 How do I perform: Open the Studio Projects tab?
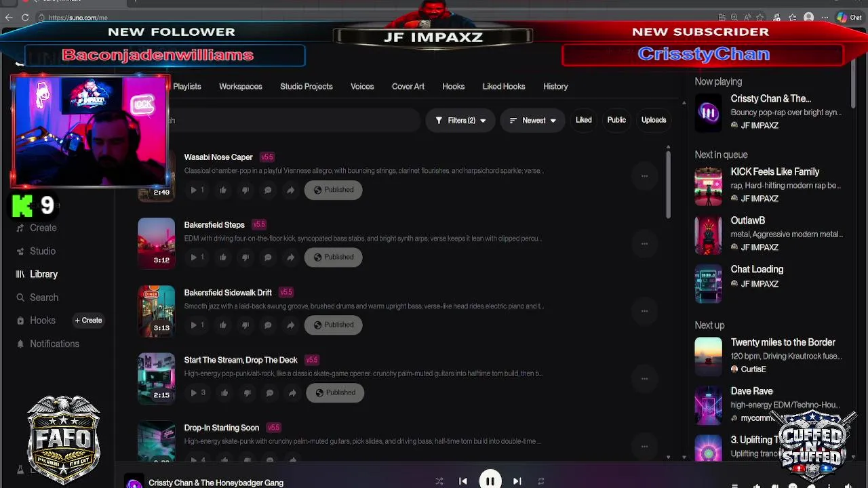(x=307, y=87)
